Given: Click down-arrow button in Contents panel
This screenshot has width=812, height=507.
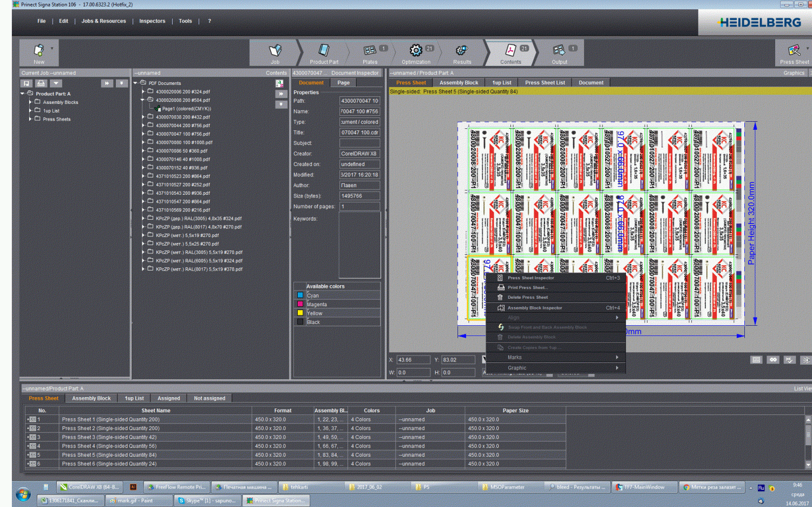Looking at the screenshot, I should tap(281, 104).
